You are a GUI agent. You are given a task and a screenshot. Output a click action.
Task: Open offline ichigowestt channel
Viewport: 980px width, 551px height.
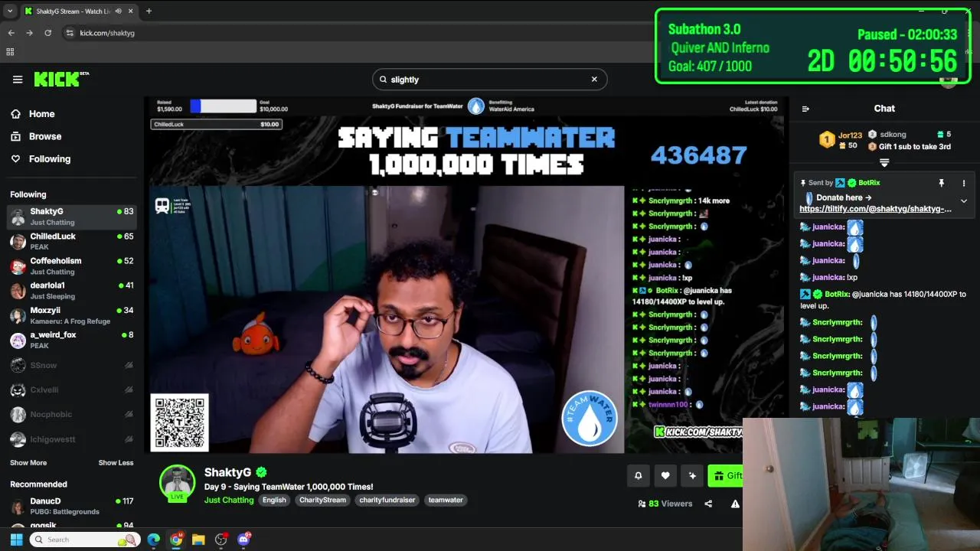(71, 439)
